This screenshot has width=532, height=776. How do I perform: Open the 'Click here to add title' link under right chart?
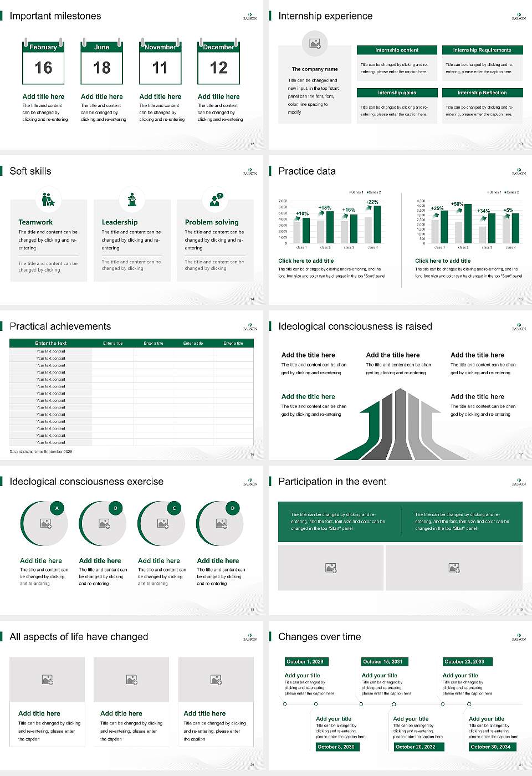tap(444, 260)
